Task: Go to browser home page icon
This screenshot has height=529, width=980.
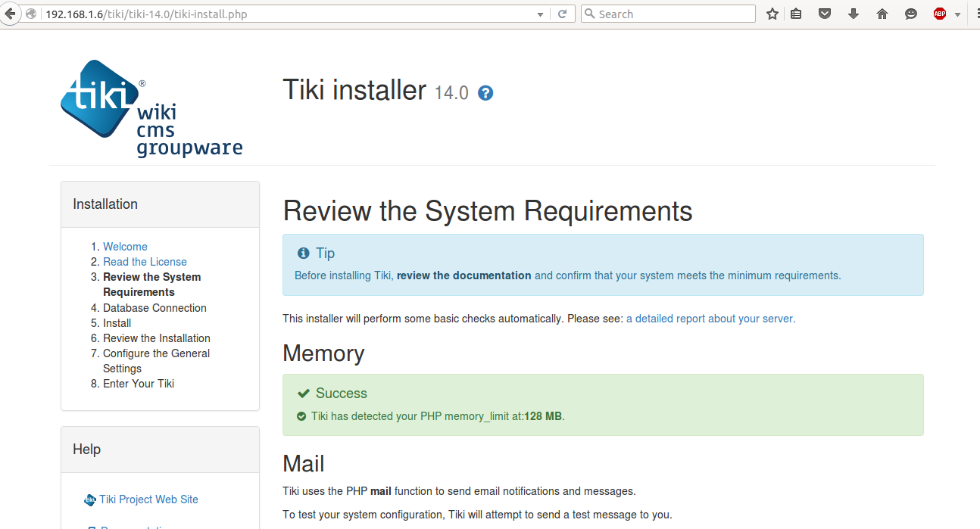Action: (882, 14)
